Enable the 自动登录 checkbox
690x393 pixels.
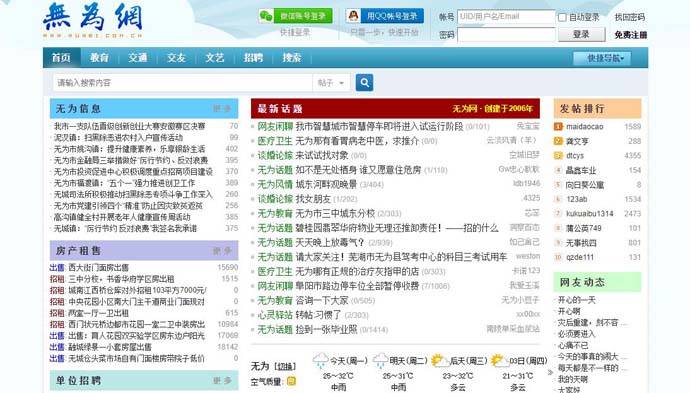pos(562,17)
